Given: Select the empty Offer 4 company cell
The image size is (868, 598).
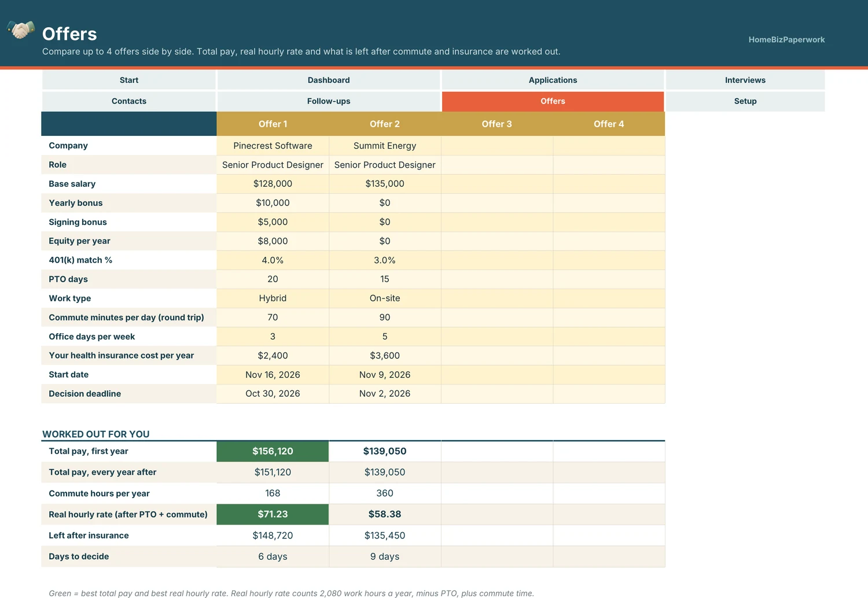Looking at the screenshot, I should [x=609, y=146].
